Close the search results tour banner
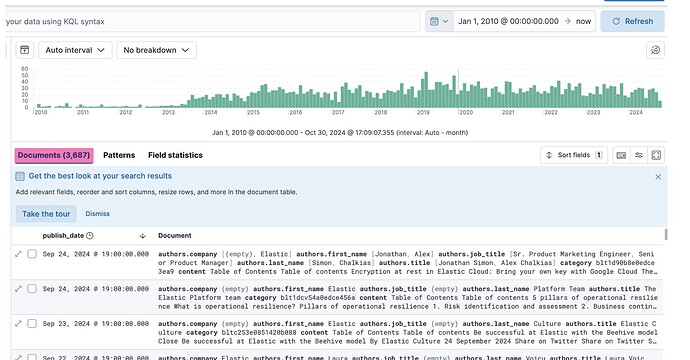Viewport: 690px width, 360px height. click(658, 177)
